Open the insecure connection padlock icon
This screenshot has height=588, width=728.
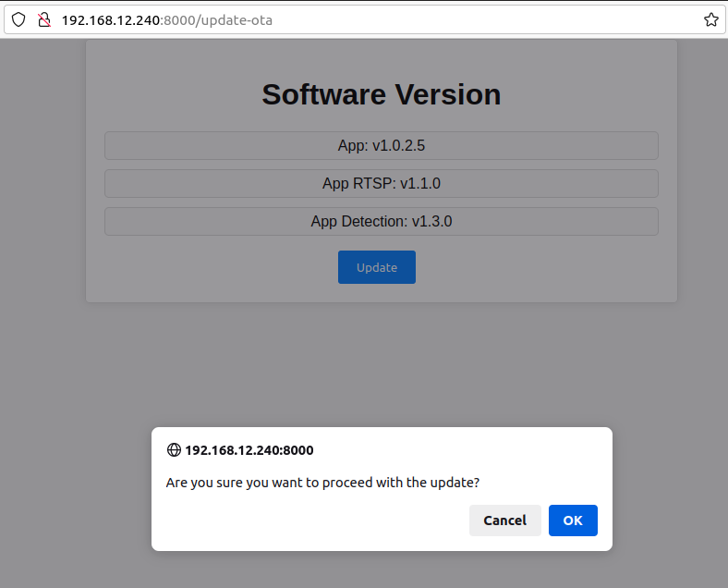point(43,19)
